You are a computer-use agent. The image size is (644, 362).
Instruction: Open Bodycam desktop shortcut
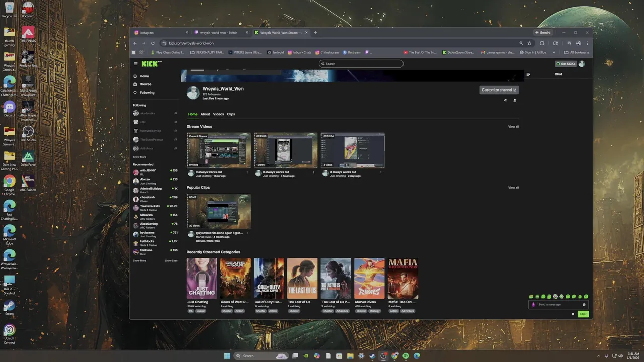coord(28,10)
